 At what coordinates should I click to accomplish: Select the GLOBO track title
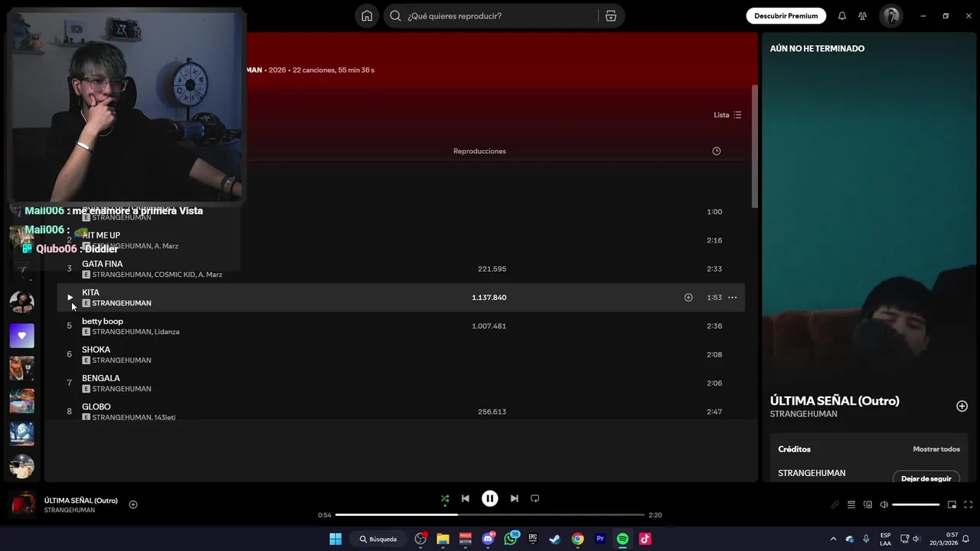[96, 406]
